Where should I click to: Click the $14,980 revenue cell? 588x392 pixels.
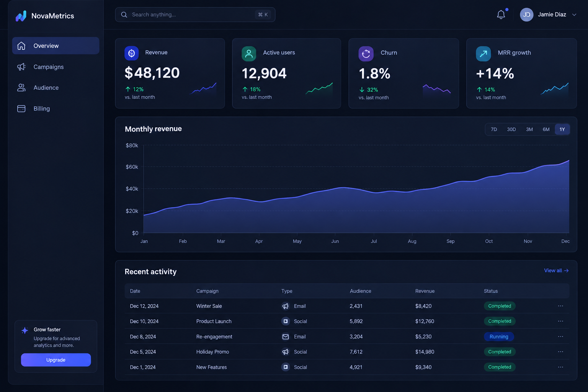(425, 352)
